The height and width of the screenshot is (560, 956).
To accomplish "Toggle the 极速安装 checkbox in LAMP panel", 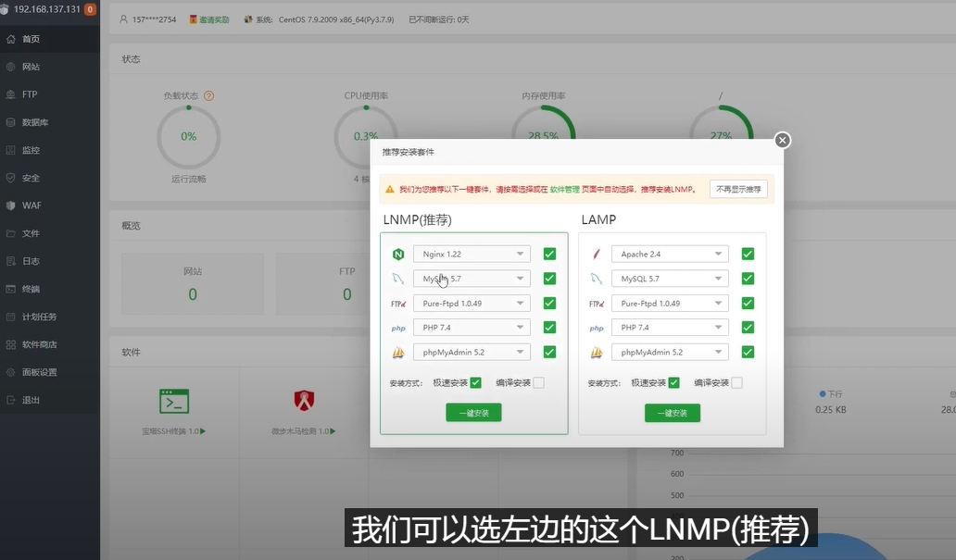I will [673, 382].
